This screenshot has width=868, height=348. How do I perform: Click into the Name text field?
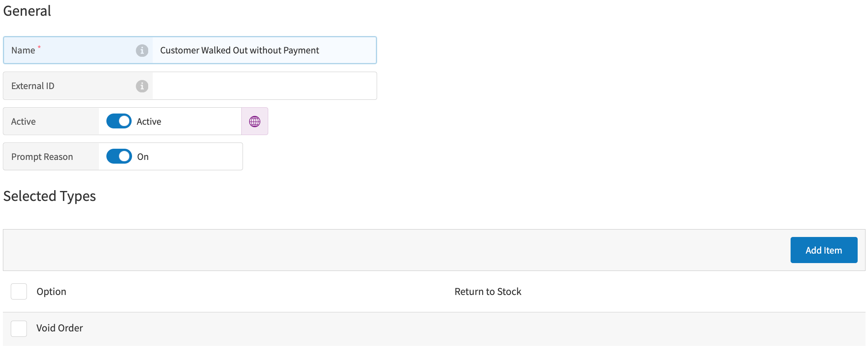264,51
